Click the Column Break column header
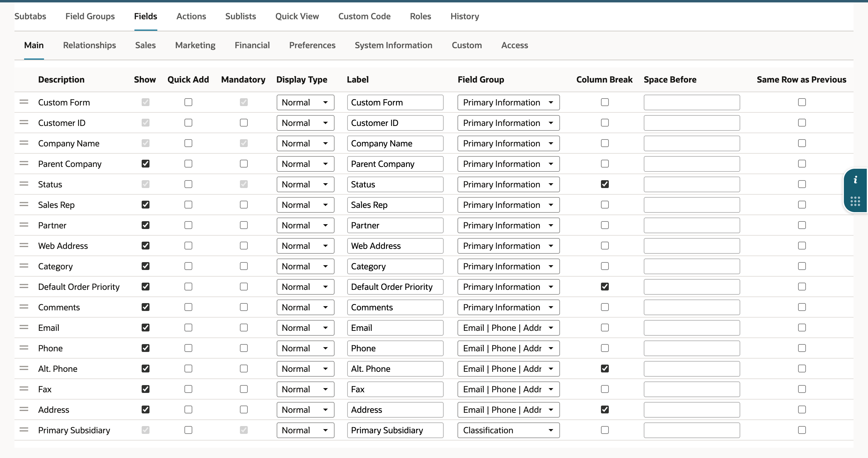The image size is (868, 458). point(604,80)
